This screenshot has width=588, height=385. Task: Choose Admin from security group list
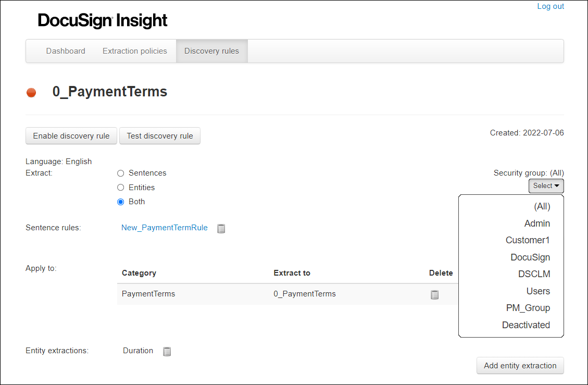click(537, 223)
